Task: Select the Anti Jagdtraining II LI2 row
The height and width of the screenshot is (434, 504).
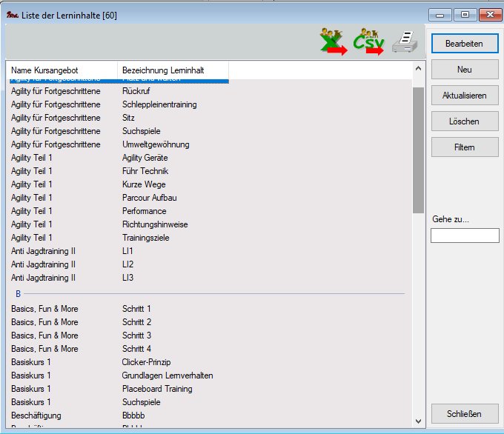Action: point(127,264)
